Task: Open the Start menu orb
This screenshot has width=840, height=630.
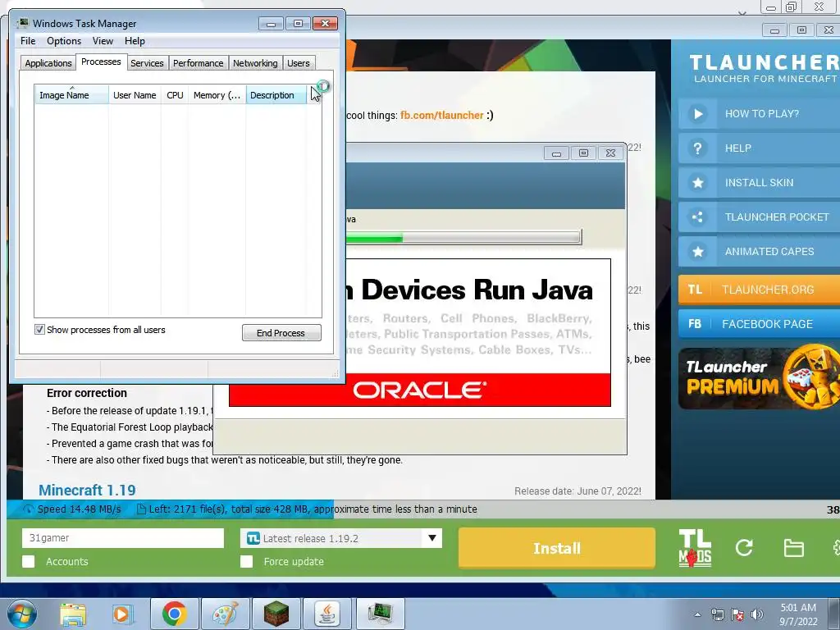Action: [22, 614]
